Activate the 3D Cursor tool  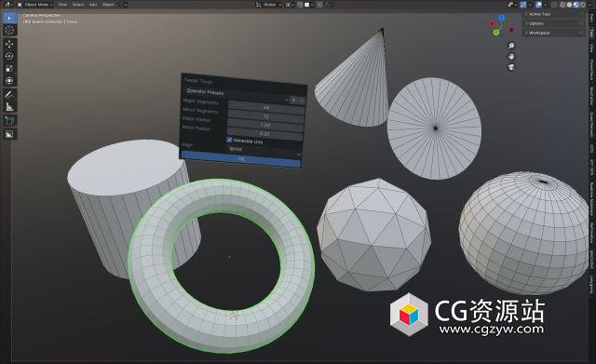[9, 31]
